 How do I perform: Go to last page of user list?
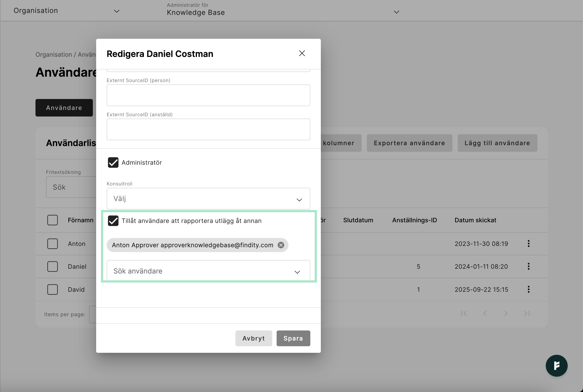tap(527, 313)
